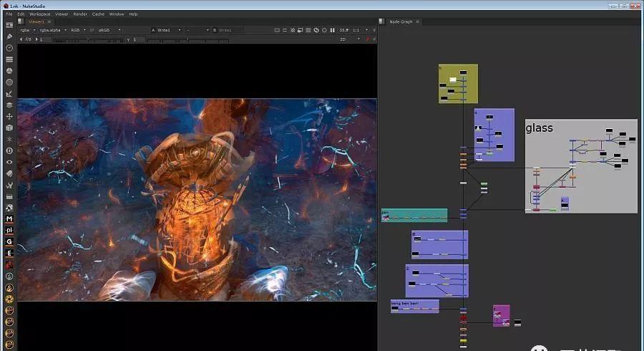This screenshot has height=351, width=644.
Task: Click the gain value input field
Action: pos(46,39)
